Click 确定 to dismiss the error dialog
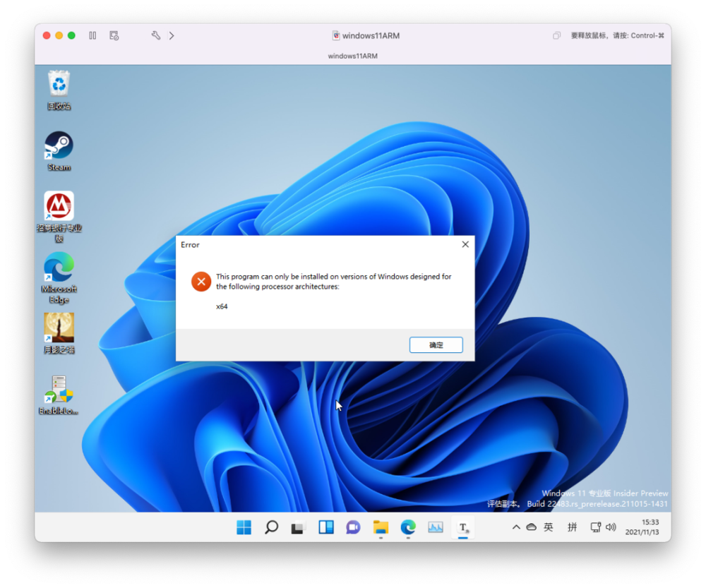The height and width of the screenshot is (588, 706). point(436,344)
